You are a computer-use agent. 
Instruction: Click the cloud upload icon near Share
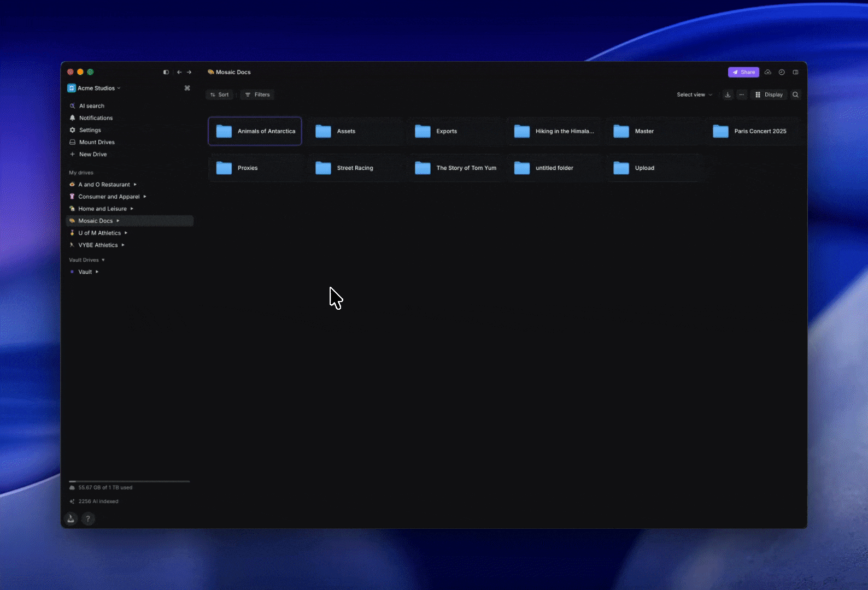pyautogui.click(x=768, y=72)
